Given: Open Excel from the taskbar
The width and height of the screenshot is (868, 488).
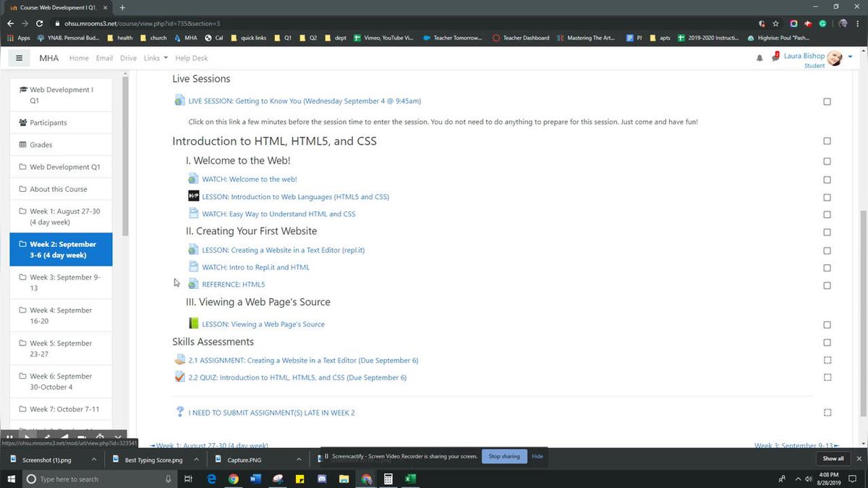Looking at the screenshot, I should (410, 479).
